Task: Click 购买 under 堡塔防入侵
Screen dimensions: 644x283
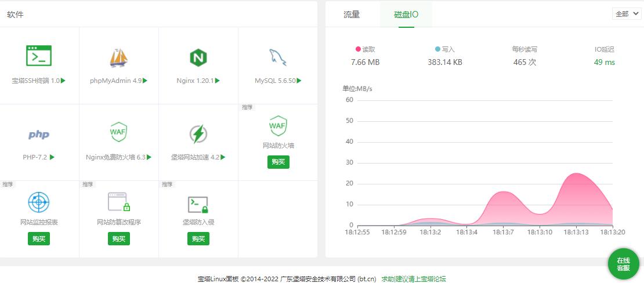Action: tap(198, 239)
